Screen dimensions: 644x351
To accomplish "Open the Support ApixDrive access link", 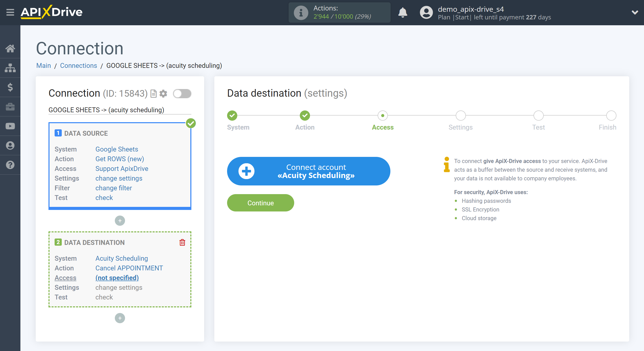I will 122,169.
